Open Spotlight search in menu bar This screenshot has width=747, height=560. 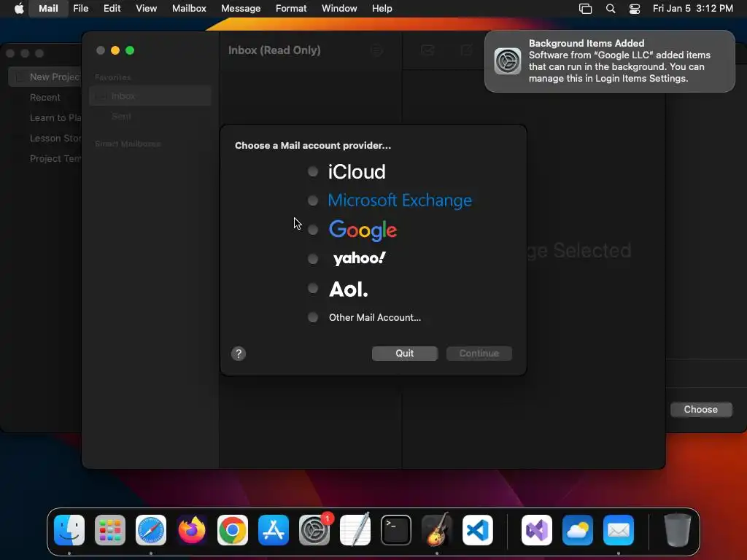(611, 9)
